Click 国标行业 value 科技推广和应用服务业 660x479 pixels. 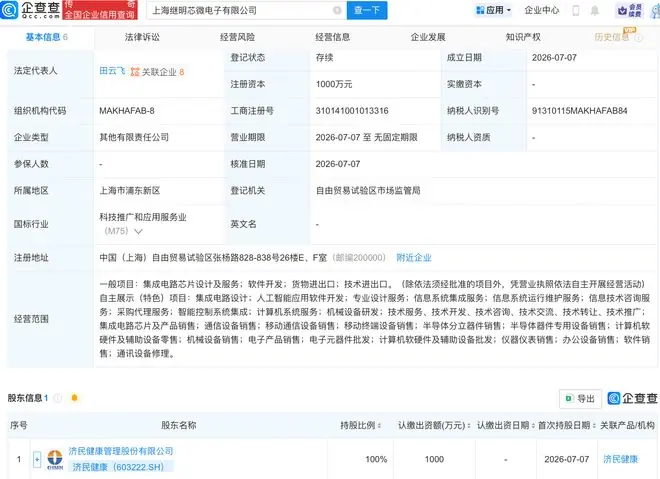[143, 217]
